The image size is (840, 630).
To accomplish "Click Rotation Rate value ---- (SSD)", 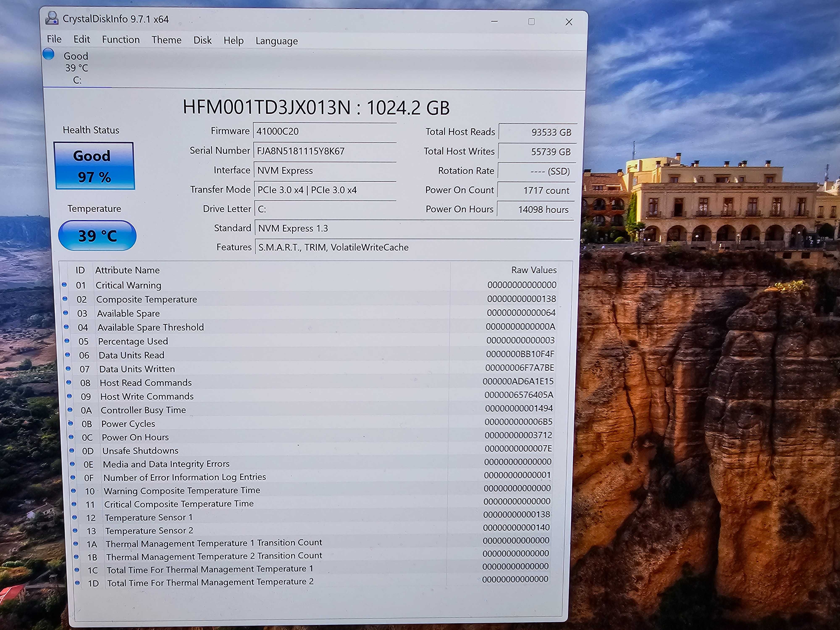I will [x=537, y=171].
